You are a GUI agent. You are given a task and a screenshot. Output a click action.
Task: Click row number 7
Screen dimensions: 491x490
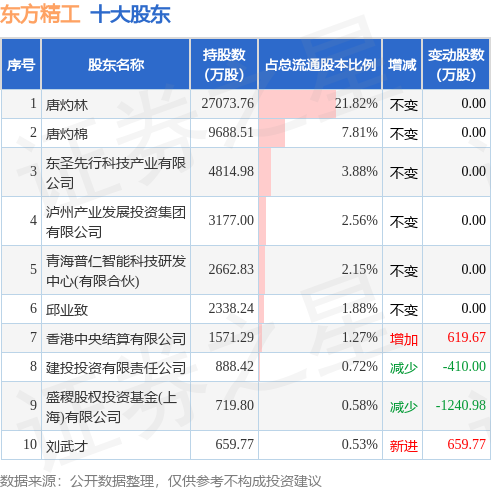33,337
